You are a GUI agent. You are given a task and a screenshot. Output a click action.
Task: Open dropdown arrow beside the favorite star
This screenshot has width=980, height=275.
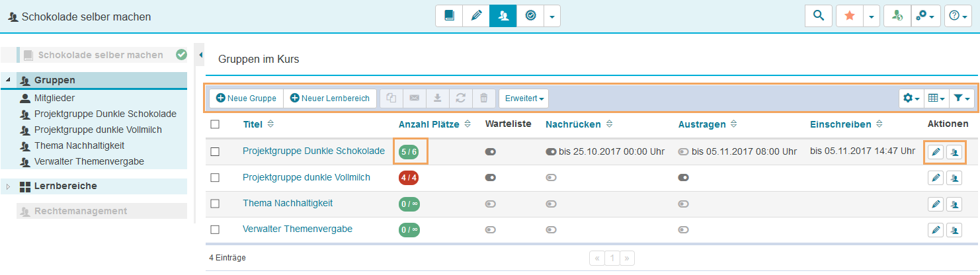872,16
